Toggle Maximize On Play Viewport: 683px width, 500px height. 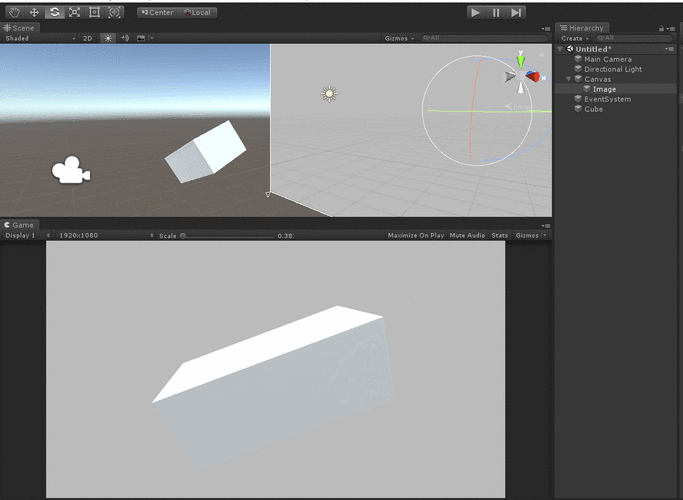(416, 235)
